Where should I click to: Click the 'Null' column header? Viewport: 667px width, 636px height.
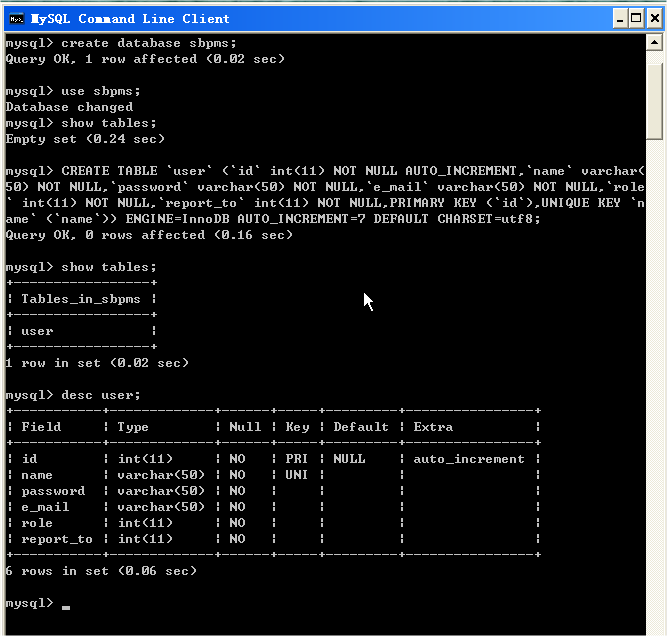tap(245, 427)
